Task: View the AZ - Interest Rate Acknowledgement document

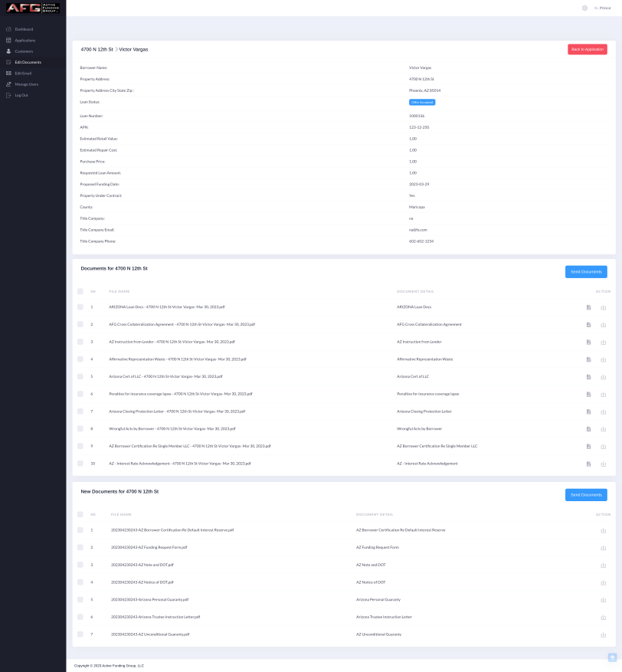Action: pos(588,464)
